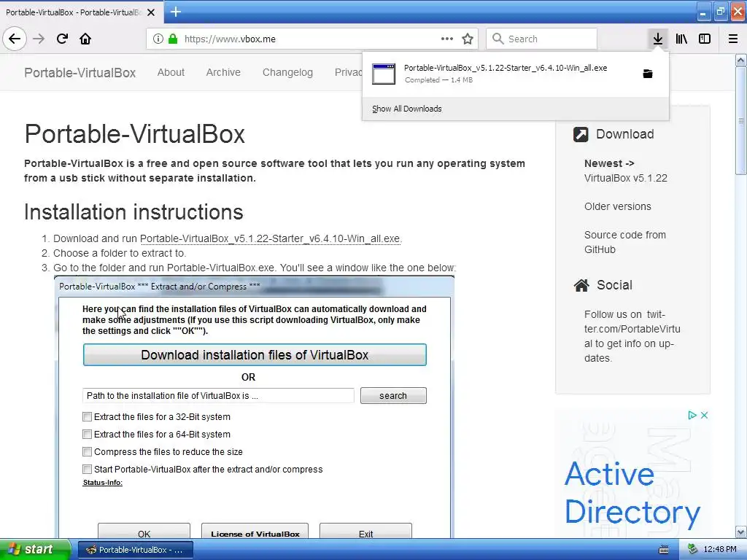Screen dimensions: 747x560
Task: Click the green secure connection padlock
Action: (173, 39)
